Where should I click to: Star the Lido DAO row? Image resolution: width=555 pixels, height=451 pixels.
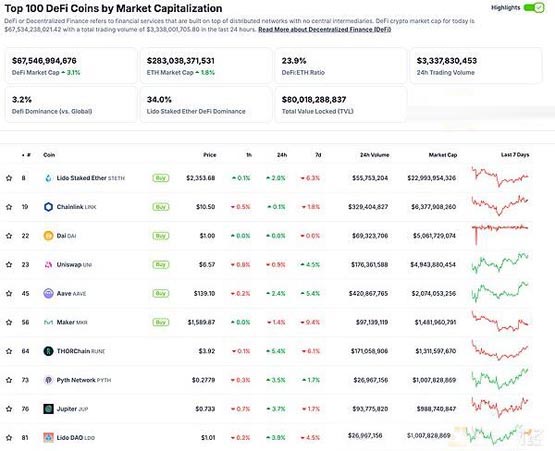pyautogui.click(x=9, y=438)
